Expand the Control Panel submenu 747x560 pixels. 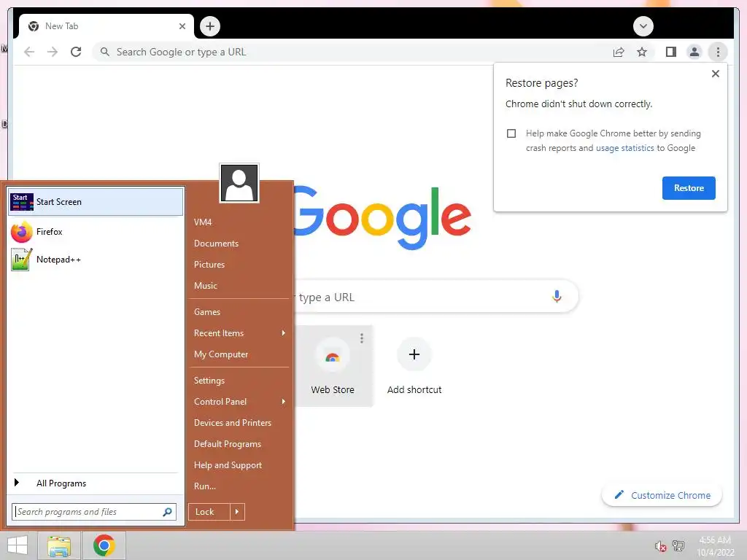click(x=239, y=402)
